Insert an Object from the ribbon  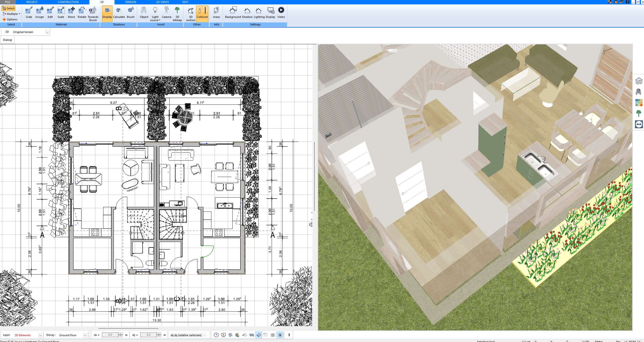pyautogui.click(x=144, y=13)
